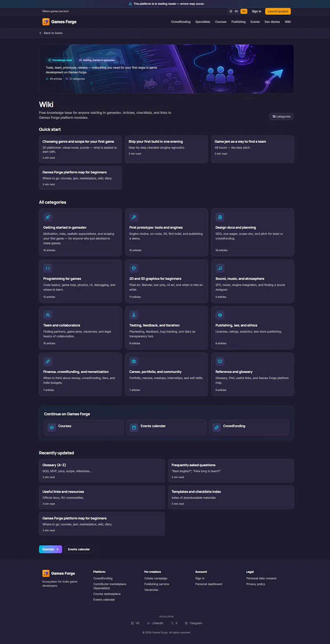Image resolution: width=330 pixels, height=644 pixels.
Task: Click the Events calendar button below Recently updated
Action: [x=79, y=549]
